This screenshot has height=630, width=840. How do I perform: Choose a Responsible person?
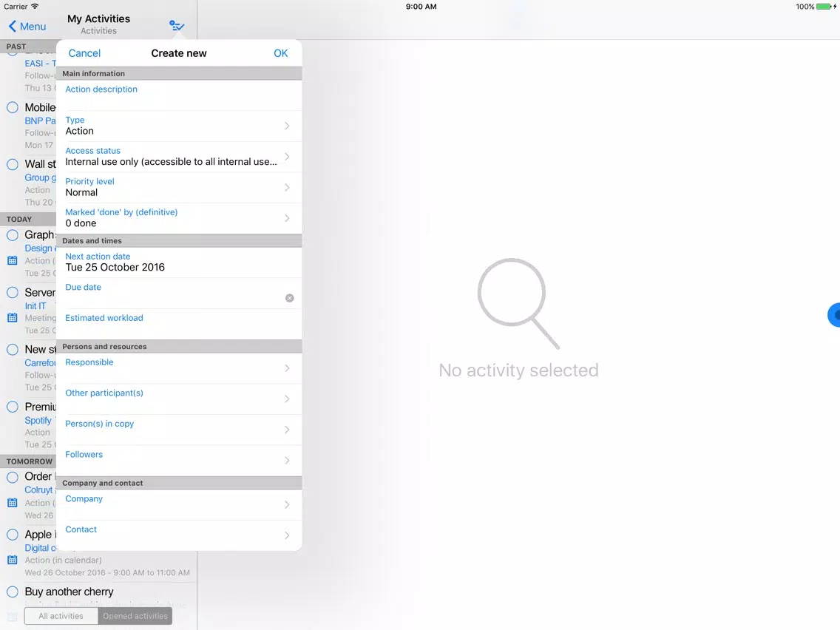coord(179,368)
